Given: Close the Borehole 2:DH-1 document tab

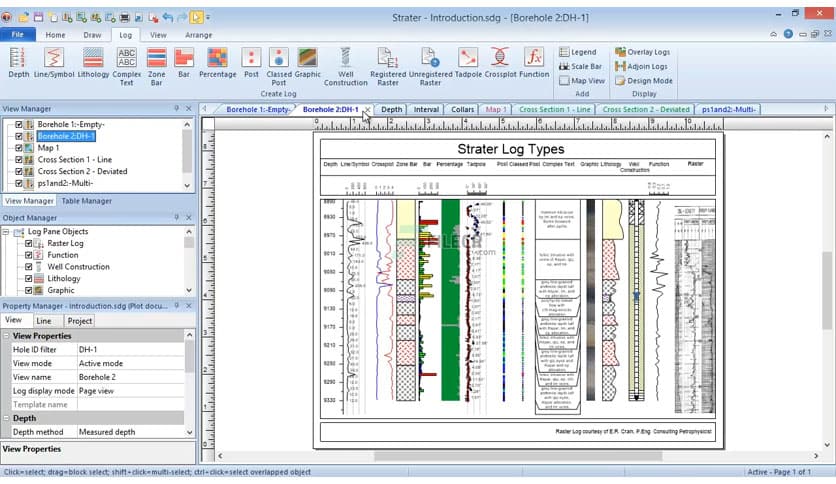Looking at the screenshot, I should pyautogui.click(x=367, y=109).
